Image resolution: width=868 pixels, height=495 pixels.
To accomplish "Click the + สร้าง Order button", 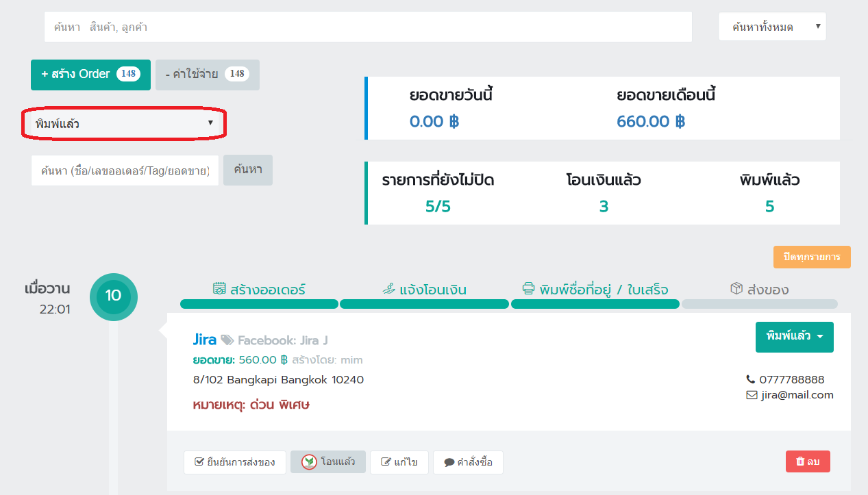I will click(90, 75).
